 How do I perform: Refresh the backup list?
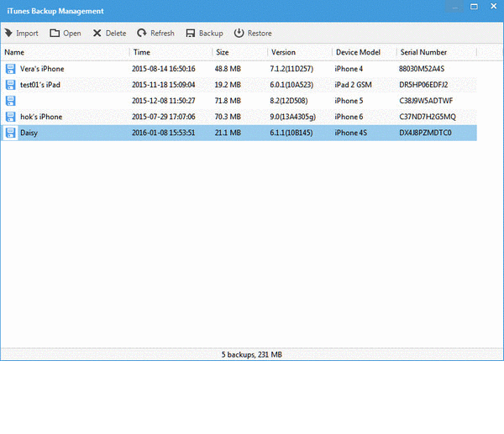tap(142, 34)
